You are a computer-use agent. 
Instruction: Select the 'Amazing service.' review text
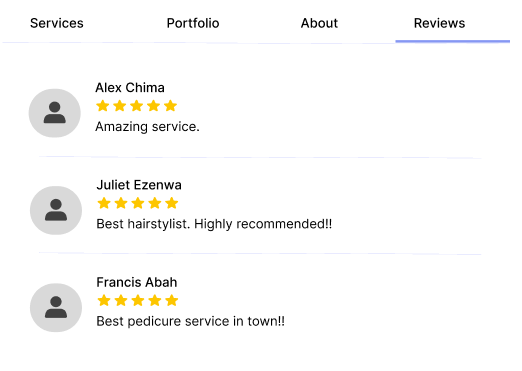point(147,127)
